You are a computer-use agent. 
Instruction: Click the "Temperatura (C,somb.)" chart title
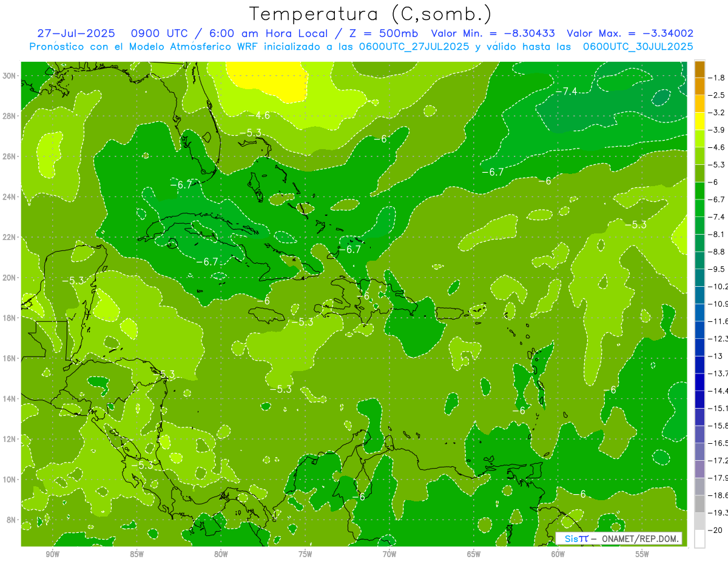point(370,13)
